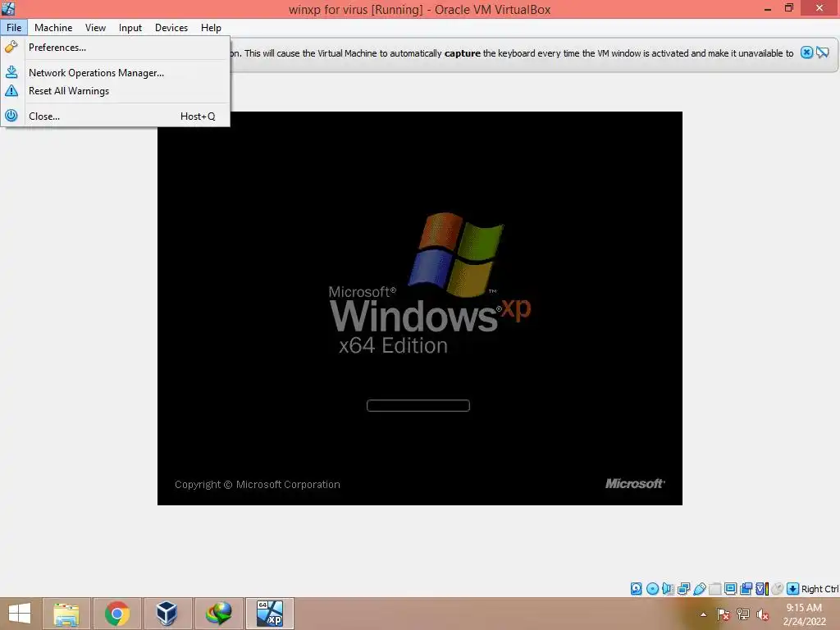840x630 pixels.
Task: Click the Right Ctrl host key label
Action: (x=819, y=589)
